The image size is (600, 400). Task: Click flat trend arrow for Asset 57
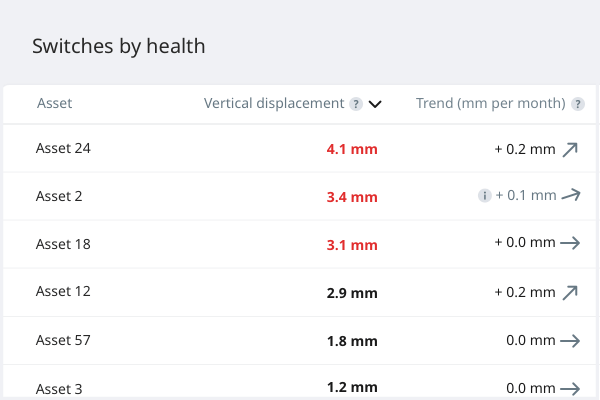click(x=570, y=341)
